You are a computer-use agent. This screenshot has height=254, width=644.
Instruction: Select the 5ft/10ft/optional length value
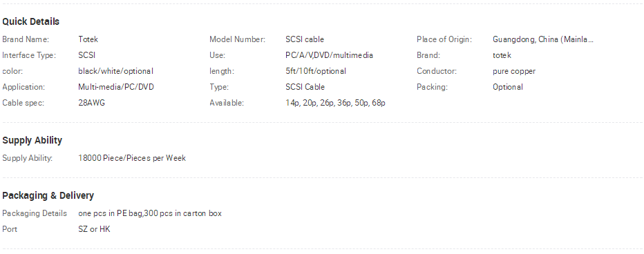pos(315,71)
